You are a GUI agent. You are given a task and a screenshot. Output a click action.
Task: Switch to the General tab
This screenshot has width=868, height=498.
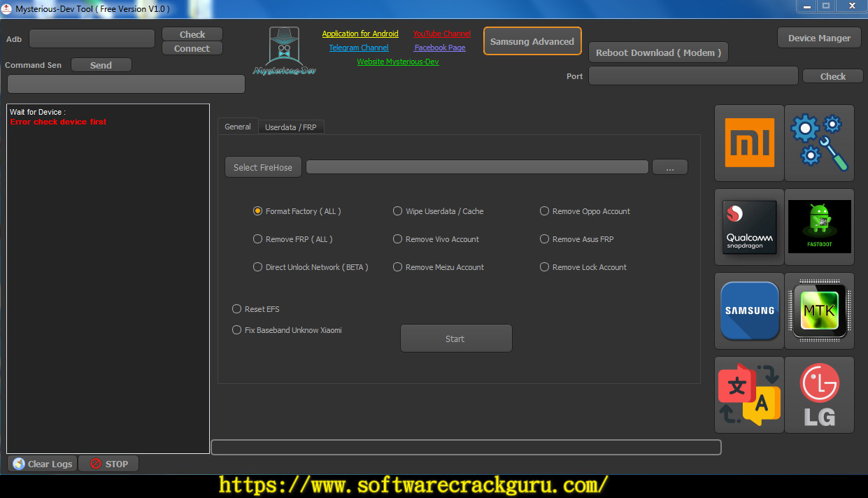click(x=238, y=127)
